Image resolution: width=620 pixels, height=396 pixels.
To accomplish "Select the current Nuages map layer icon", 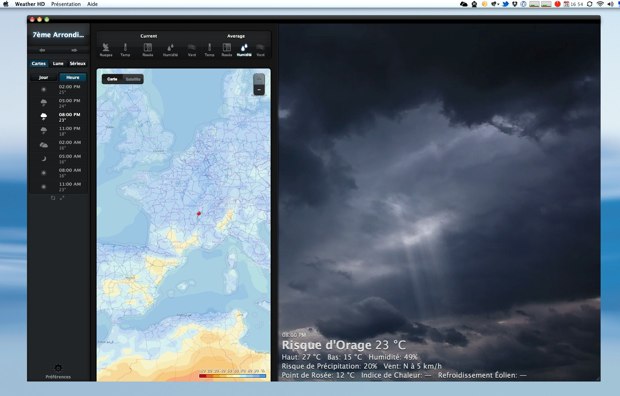I will tap(106, 48).
